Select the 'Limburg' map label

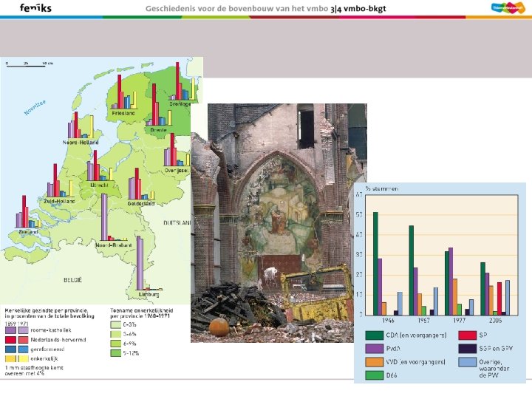pyautogui.click(x=149, y=294)
